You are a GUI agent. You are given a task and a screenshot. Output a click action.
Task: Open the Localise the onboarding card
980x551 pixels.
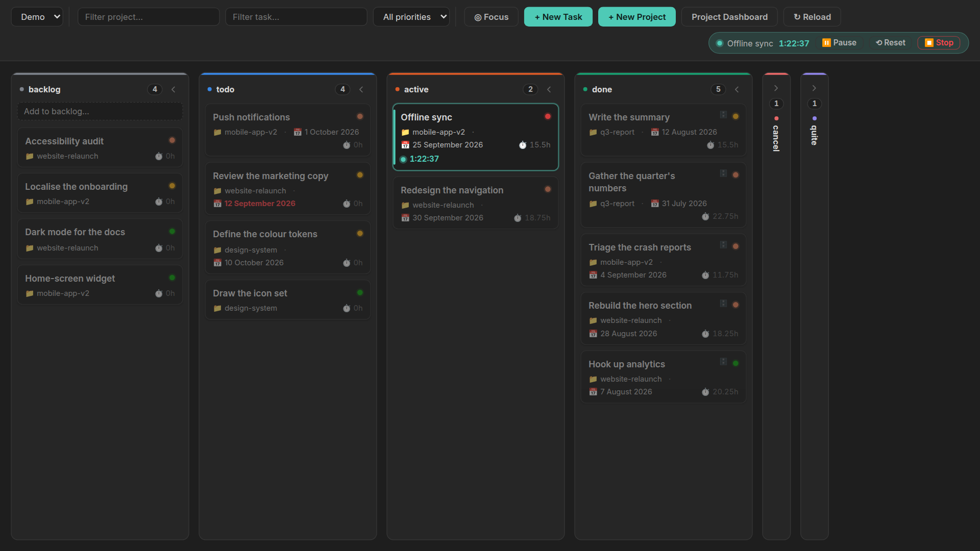[100, 193]
